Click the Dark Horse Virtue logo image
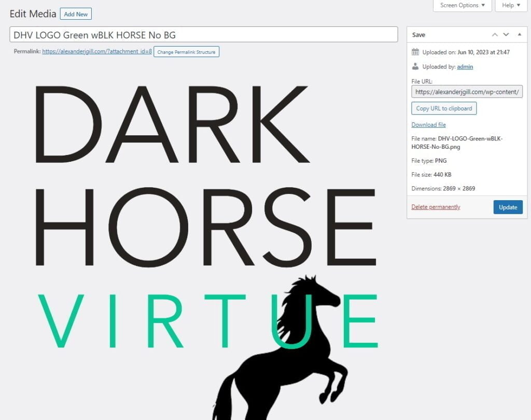 click(206, 250)
